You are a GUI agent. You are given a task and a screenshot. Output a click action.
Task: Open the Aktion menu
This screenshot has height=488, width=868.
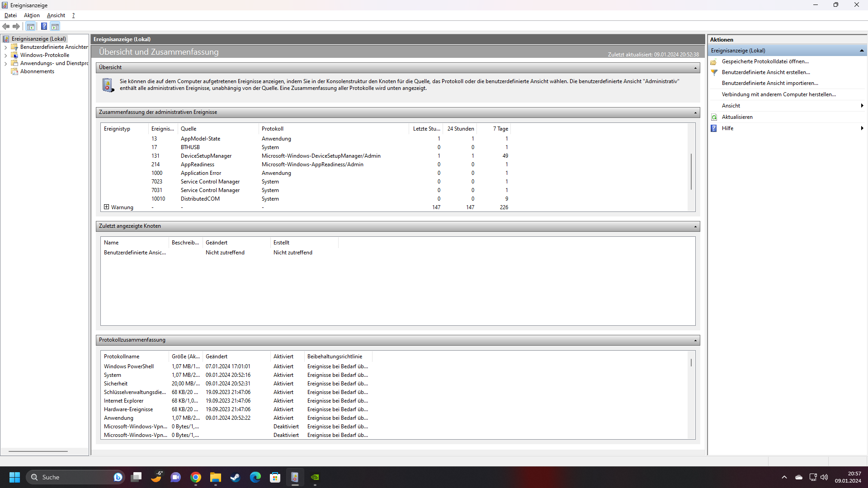point(32,15)
